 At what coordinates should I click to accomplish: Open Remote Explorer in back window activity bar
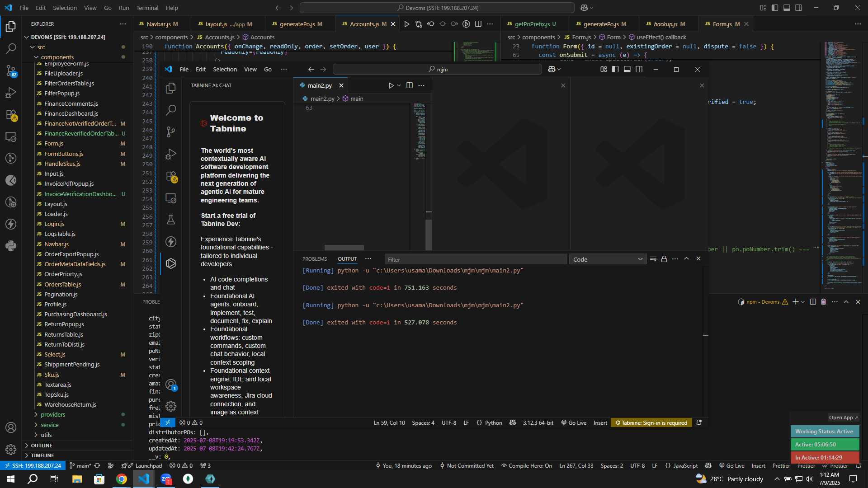11,136
